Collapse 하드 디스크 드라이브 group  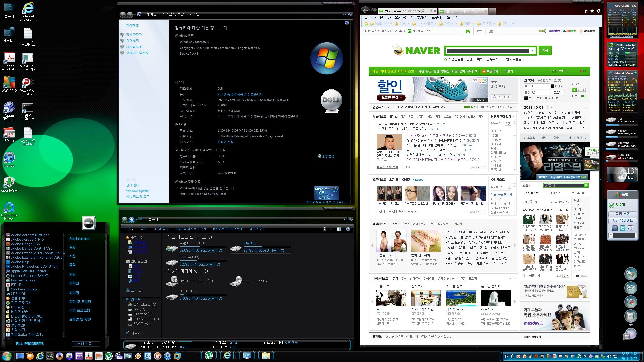(x=165, y=237)
